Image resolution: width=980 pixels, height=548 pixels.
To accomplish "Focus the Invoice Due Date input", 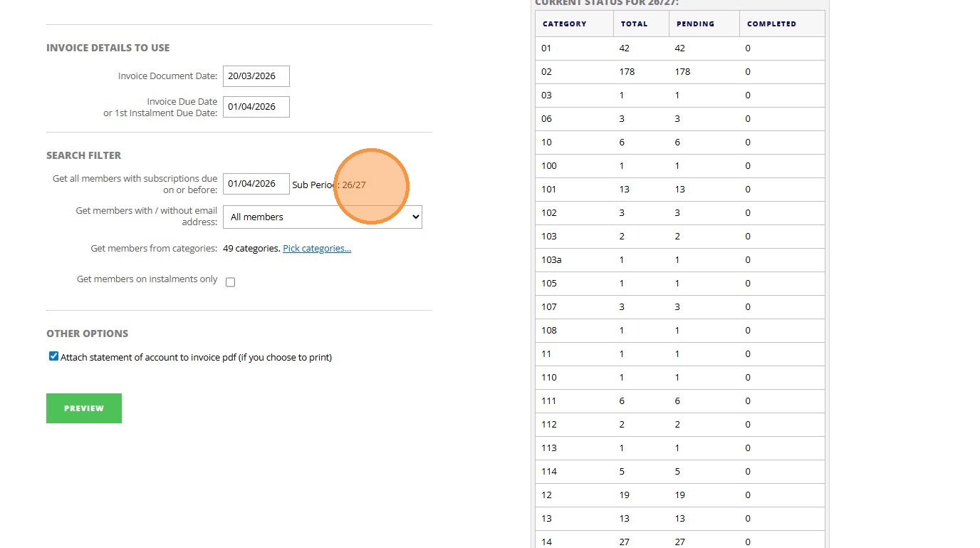I will [256, 107].
